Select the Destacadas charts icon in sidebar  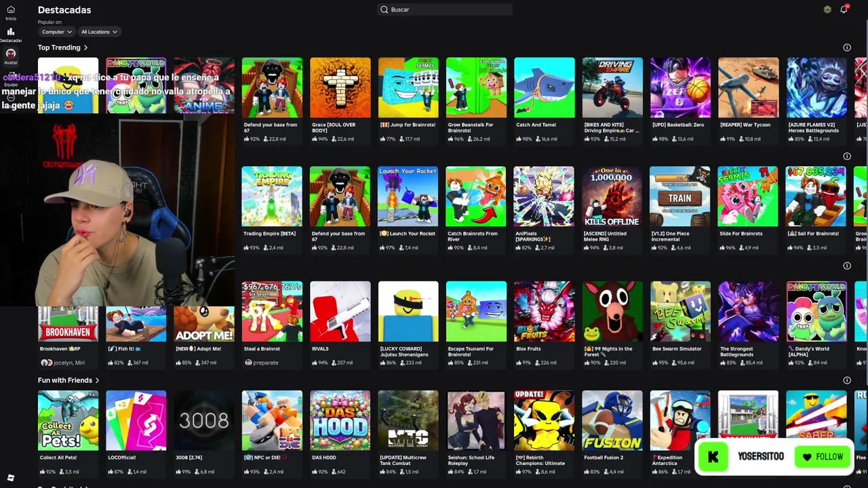click(11, 32)
